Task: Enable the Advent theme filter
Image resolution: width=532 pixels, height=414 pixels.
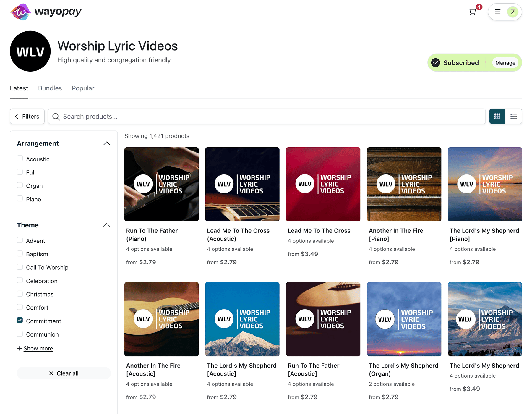Action: tap(20, 240)
